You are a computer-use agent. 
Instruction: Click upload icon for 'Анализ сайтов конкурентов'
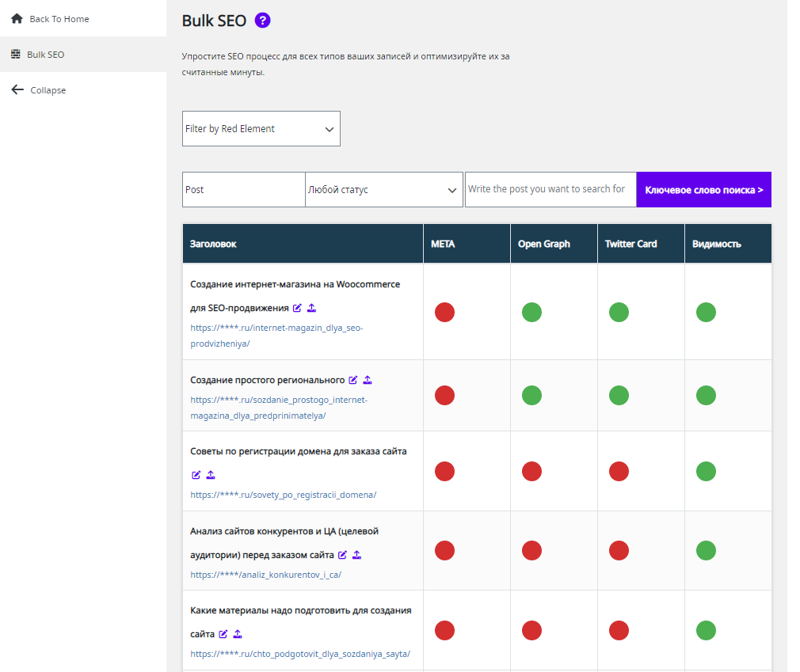(x=357, y=555)
